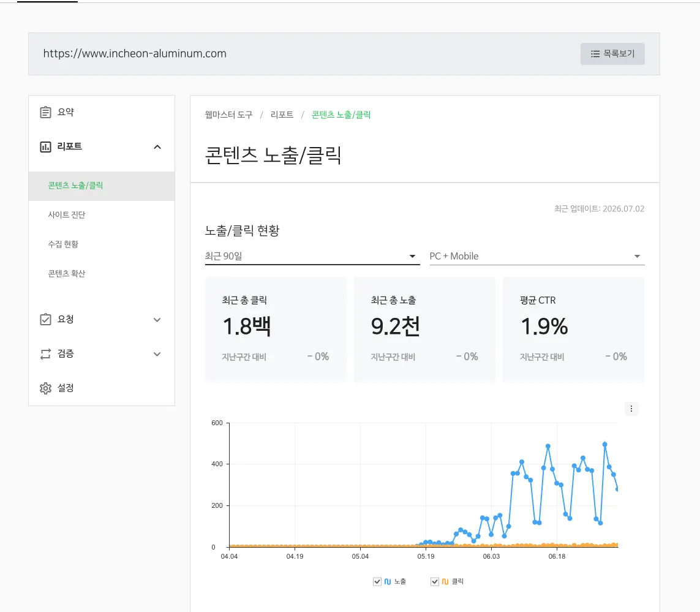
Task: Click the 06.03 label on chart axis
Action: point(491,557)
